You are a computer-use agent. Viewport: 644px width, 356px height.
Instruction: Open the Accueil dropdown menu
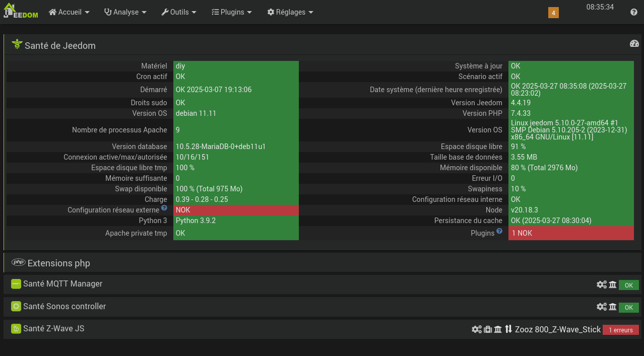point(69,12)
